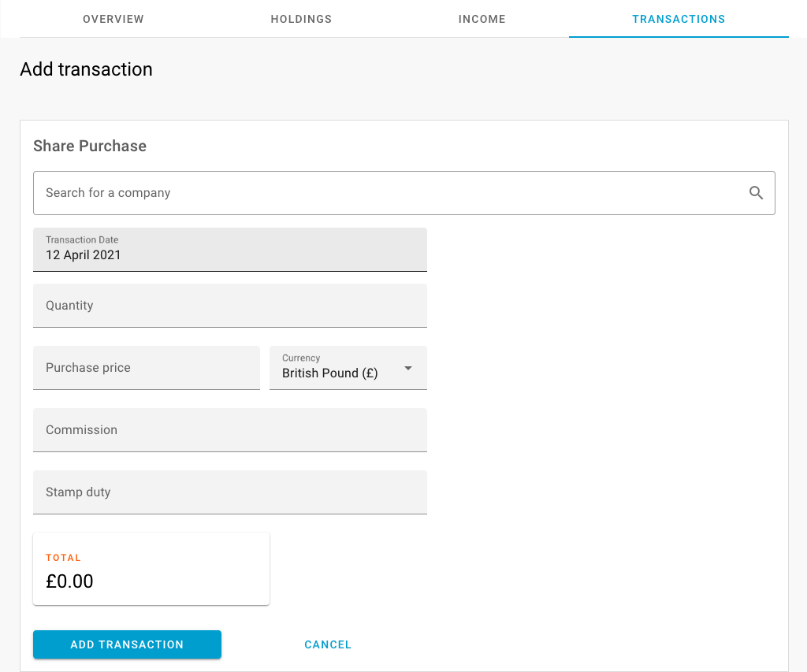Click the Quantity input field
Image resolution: width=807 pixels, height=672 pixels.
pos(230,306)
